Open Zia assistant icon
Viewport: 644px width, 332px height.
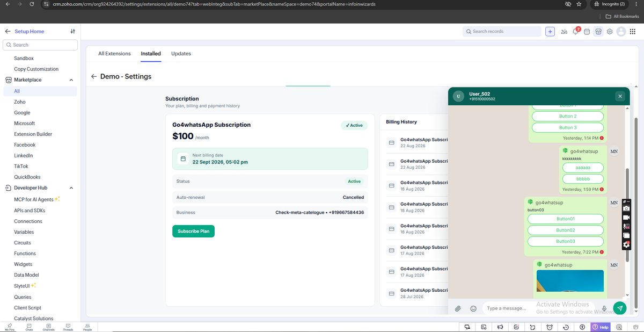click(564, 32)
